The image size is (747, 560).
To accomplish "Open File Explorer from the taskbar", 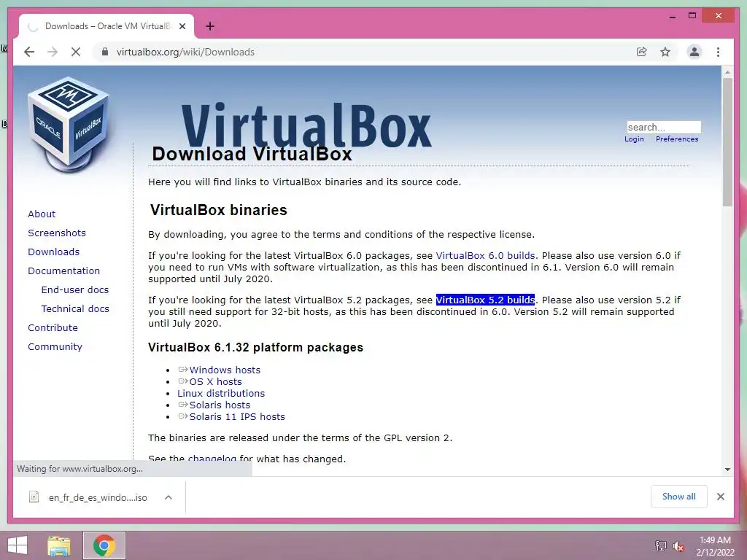I will 59,545.
